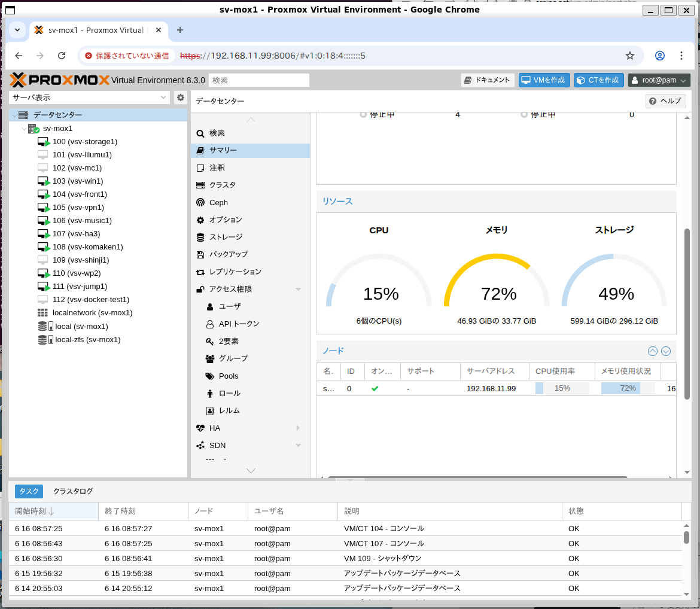
Task: Click the ドキュメント button
Action: (488, 80)
